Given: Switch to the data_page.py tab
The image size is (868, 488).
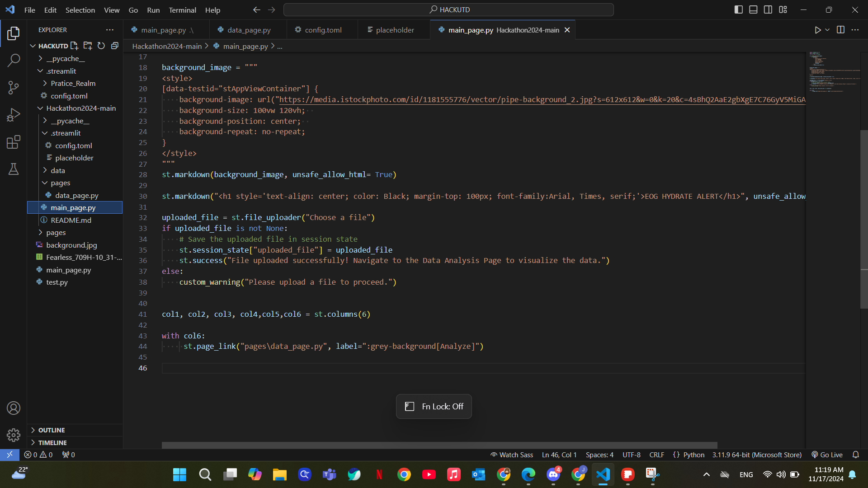Looking at the screenshot, I should (x=249, y=30).
